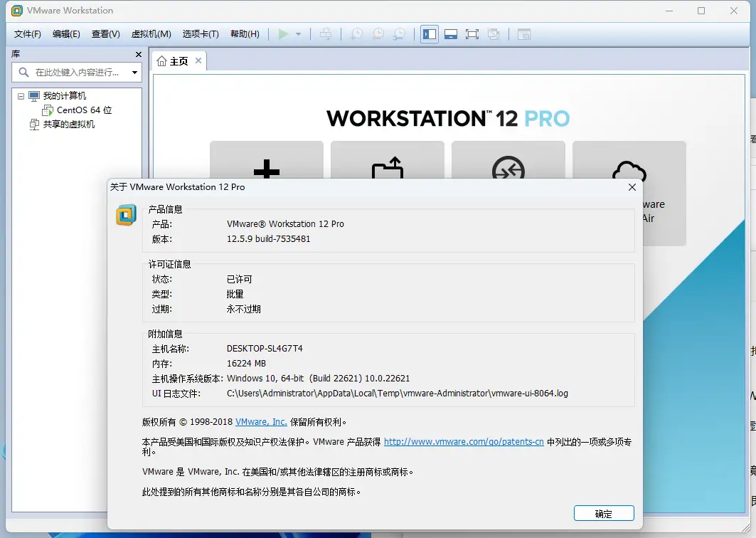Open the VMware, Inc. hyperlink
This screenshot has height=538, width=756.
(x=261, y=422)
